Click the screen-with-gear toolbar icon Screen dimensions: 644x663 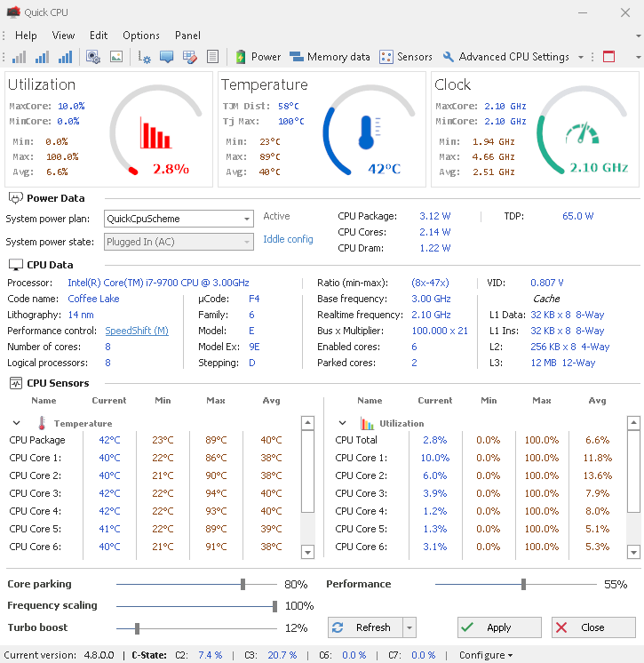pyautogui.click(x=93, y=57)
